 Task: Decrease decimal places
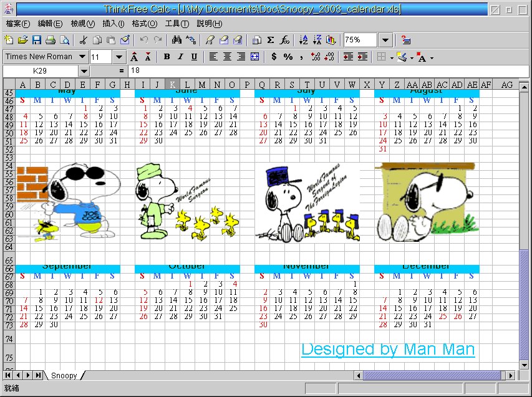tap(329, 57)
